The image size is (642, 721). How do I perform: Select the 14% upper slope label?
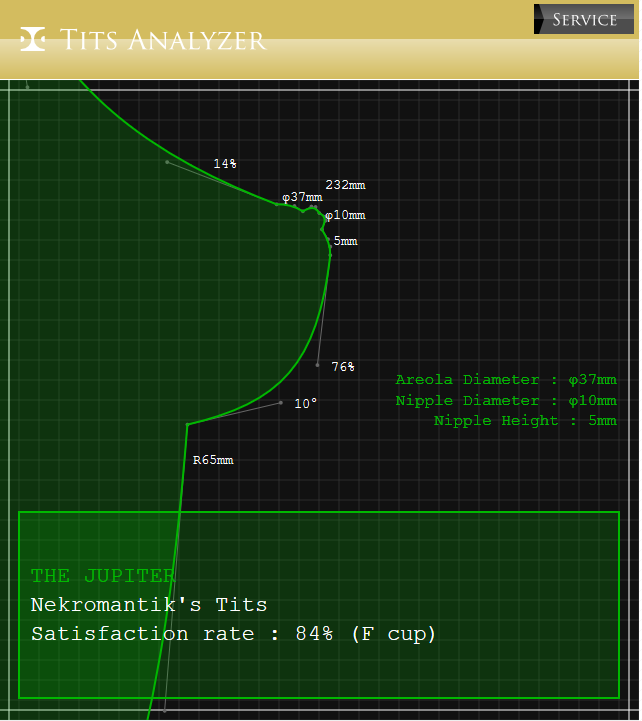click(225, 164)
